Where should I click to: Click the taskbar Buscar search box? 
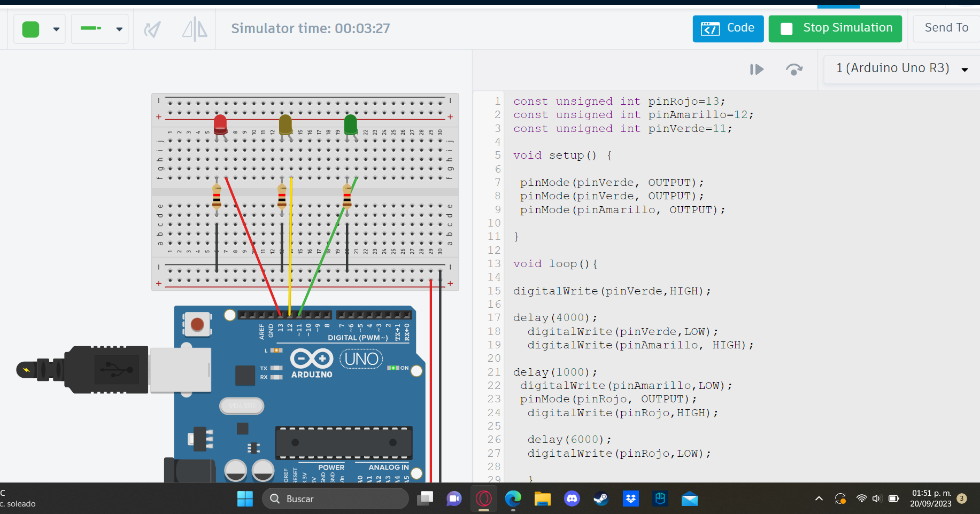pyautogui.click(x=335, y=499)
